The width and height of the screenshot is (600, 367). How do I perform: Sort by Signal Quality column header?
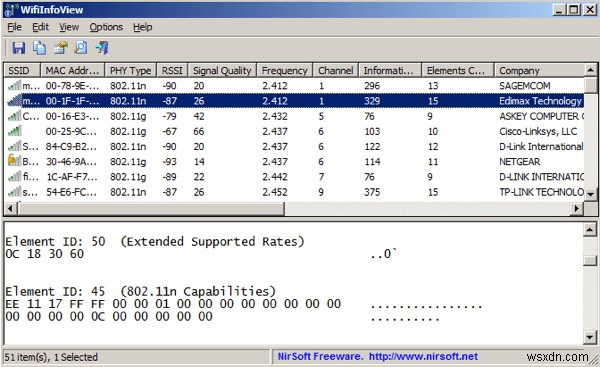222,70
